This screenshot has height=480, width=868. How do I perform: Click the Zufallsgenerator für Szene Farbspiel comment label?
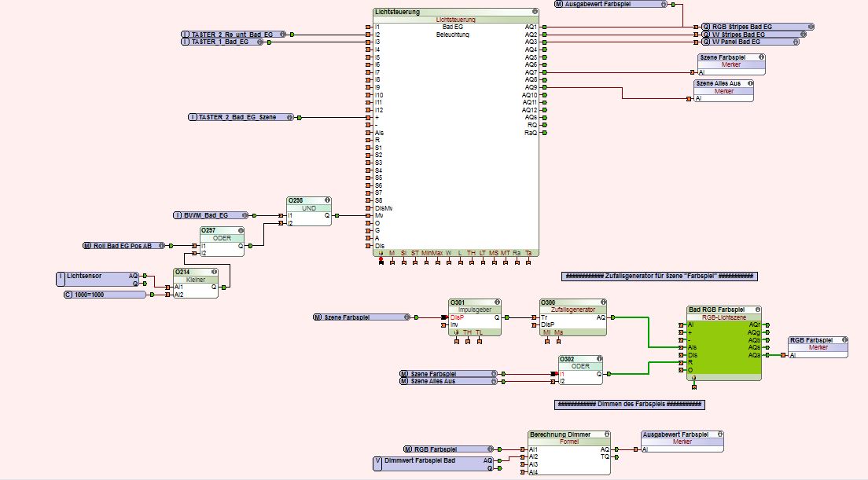coord(660,276)
